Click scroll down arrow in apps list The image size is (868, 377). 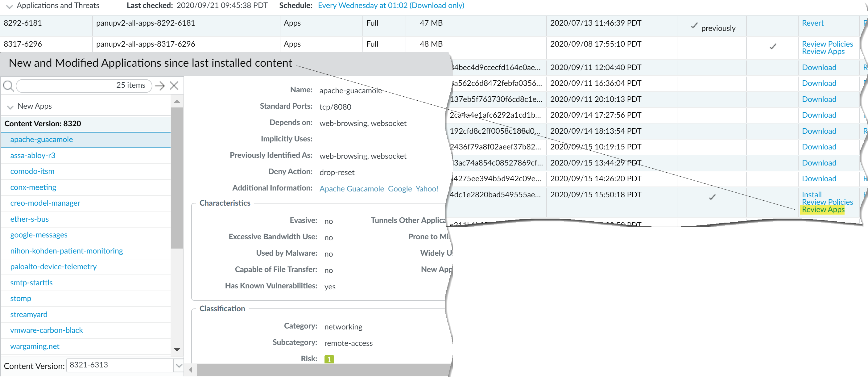pos(177,350)
